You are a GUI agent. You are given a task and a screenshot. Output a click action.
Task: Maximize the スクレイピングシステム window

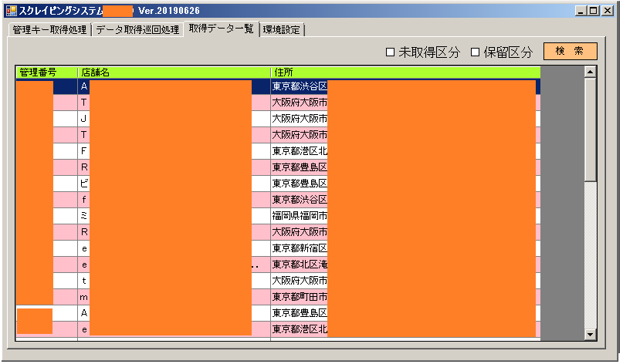(x=594, y=11)
